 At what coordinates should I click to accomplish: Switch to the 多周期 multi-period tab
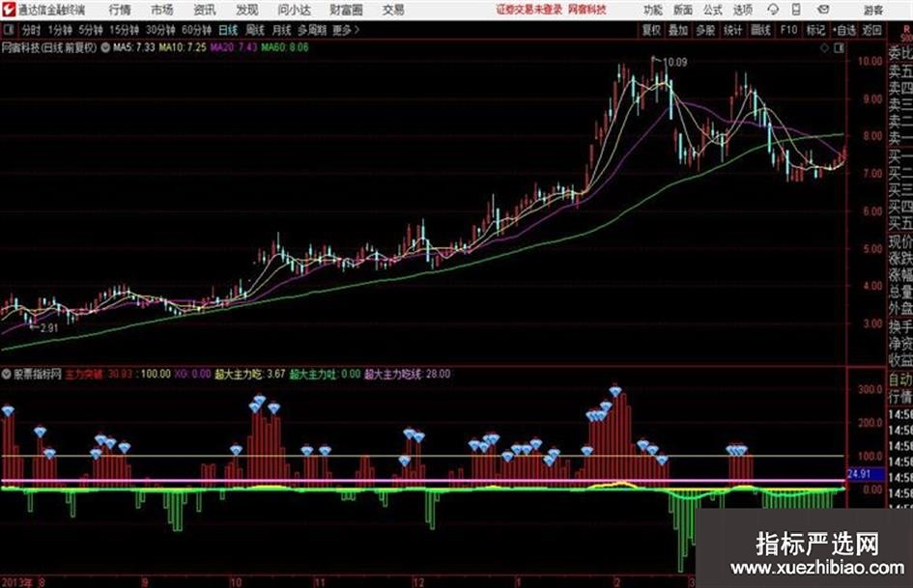point(311,30)
